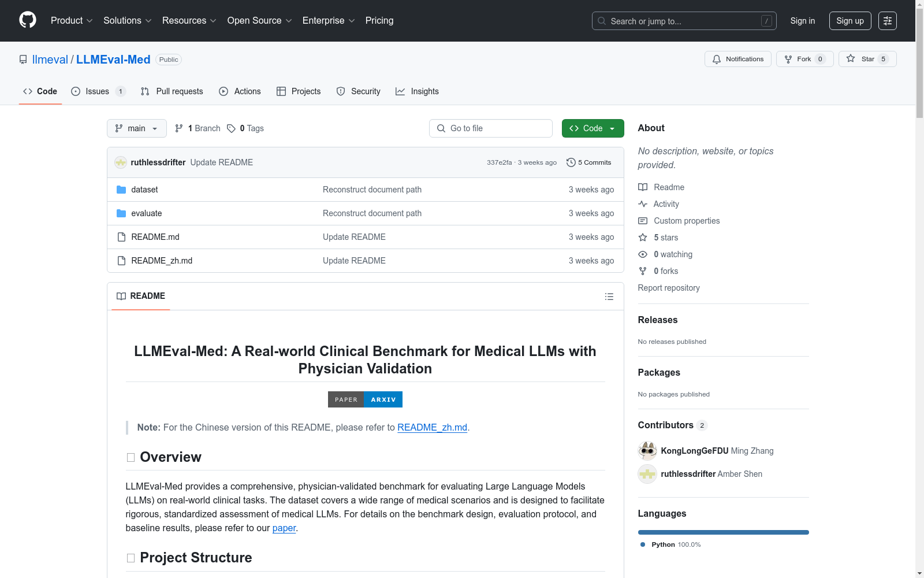924x578 pixels.
Task: Expand the Enterprise menu
Action: coord(329,21)
